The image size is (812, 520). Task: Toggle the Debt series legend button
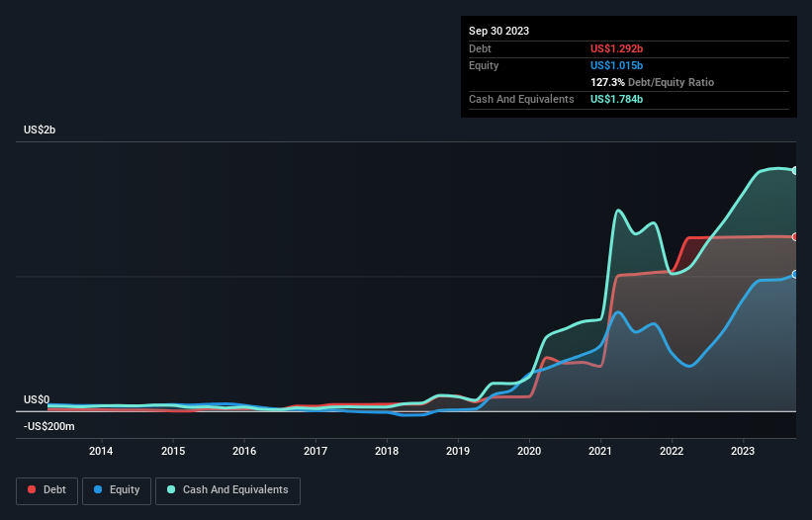[46, 490]
